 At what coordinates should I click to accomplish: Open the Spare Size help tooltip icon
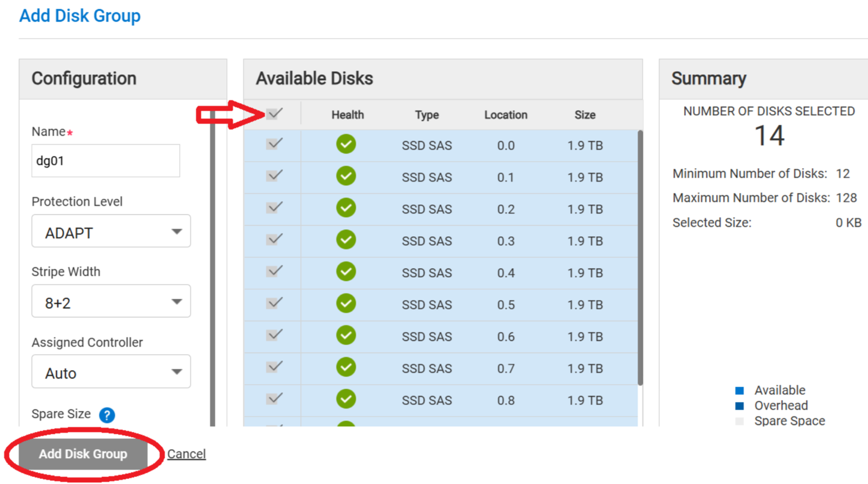(x=107, y=414)
